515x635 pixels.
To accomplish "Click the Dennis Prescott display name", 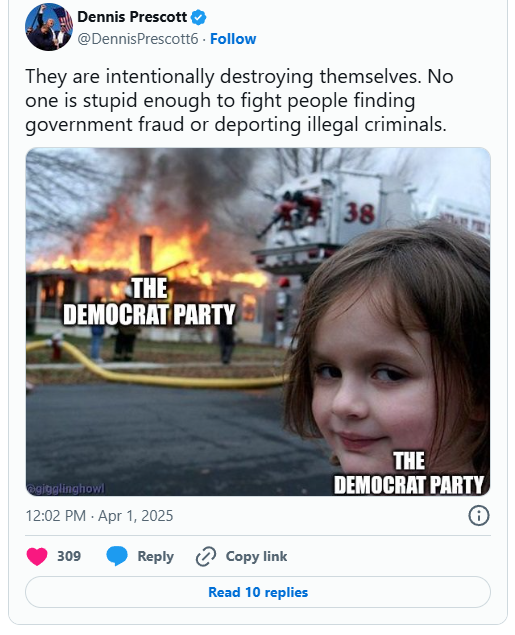I will click(x=132, y=17).
